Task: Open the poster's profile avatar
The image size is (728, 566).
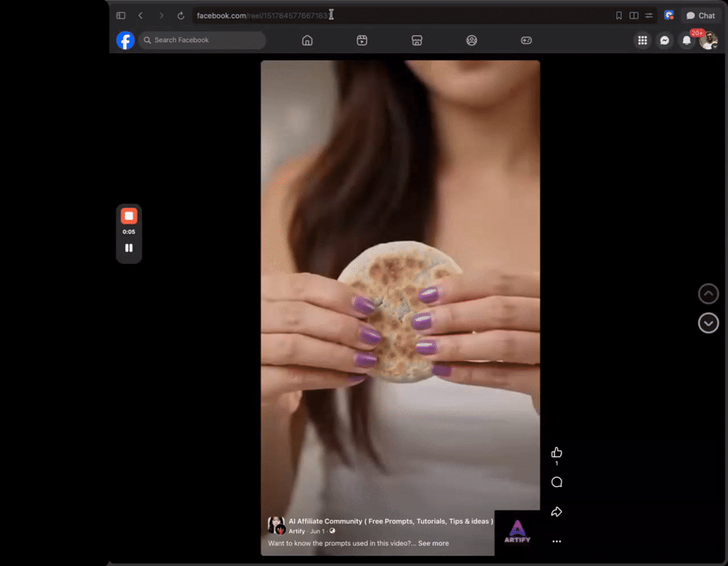Action: (x=277, y=525)
